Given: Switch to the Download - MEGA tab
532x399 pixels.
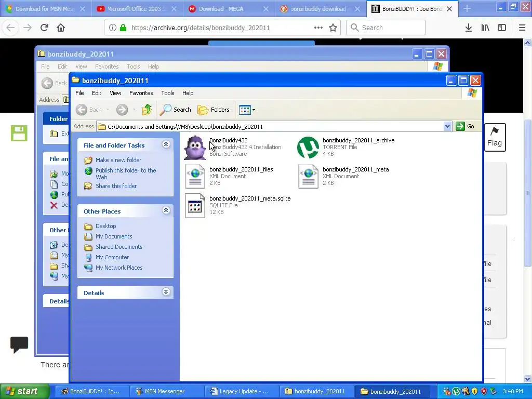Looking at the screenshot, I should [229, 9].
